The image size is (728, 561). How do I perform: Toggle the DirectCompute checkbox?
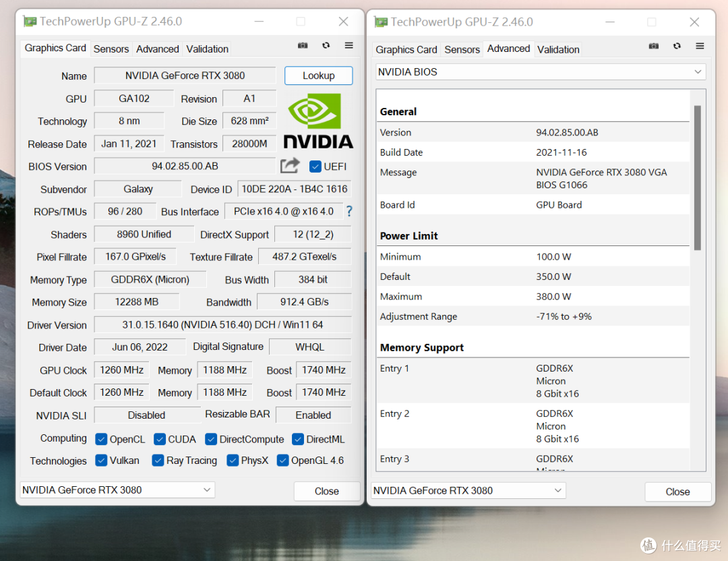point(211,439)
